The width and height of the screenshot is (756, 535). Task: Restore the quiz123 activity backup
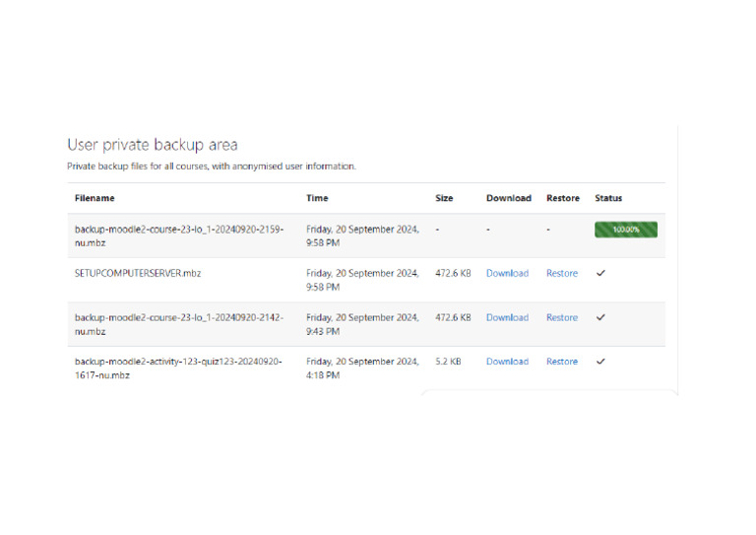coord(562,362)
